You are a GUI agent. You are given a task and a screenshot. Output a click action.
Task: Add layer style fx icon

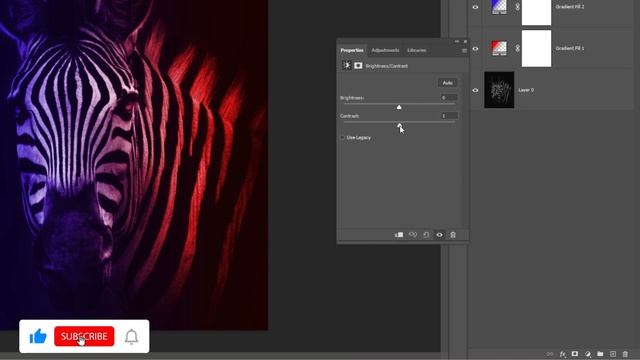coord(562,354)
